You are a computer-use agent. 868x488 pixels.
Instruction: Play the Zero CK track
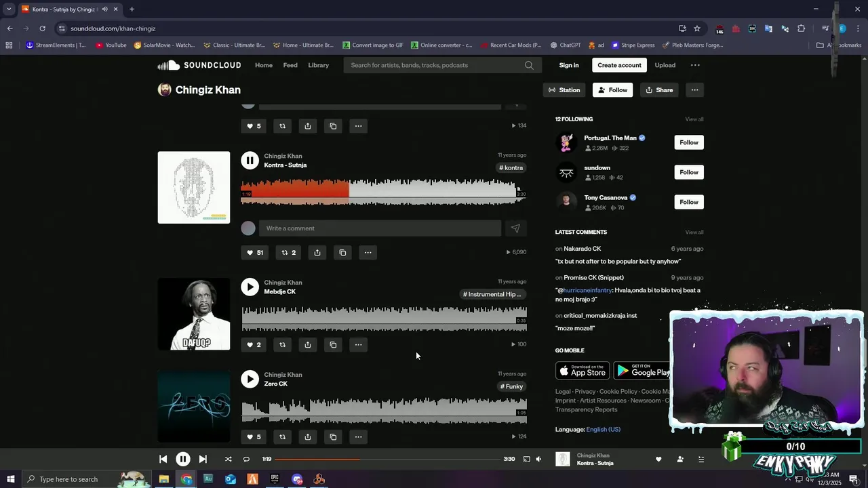pos(250,379)
